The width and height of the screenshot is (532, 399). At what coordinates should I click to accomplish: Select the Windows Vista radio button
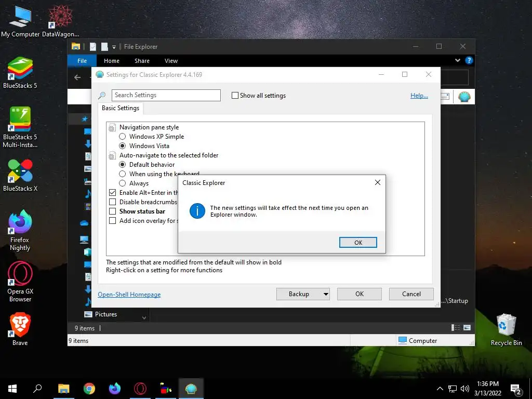pyautogui.click(x=123, y=146)
